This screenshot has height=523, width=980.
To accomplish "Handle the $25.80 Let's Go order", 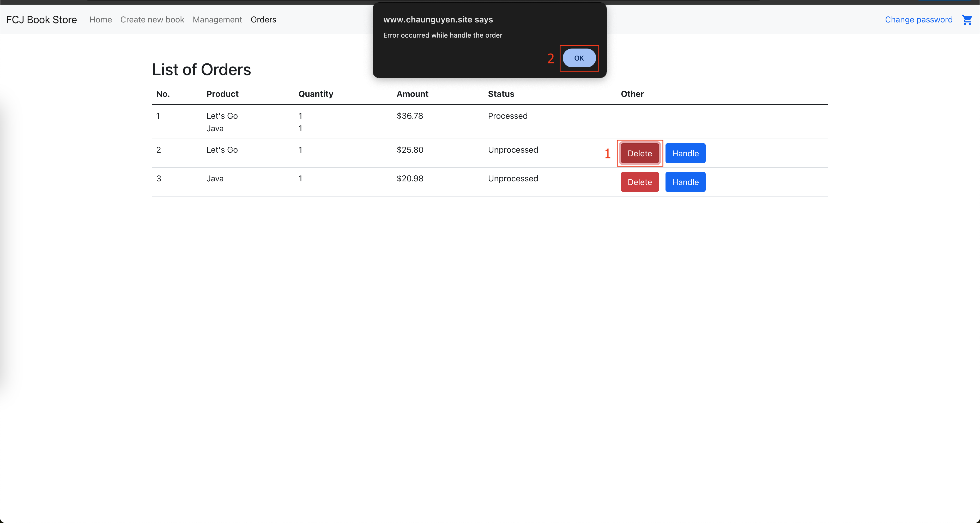I will pyautogui.click(x=685, y=153).
